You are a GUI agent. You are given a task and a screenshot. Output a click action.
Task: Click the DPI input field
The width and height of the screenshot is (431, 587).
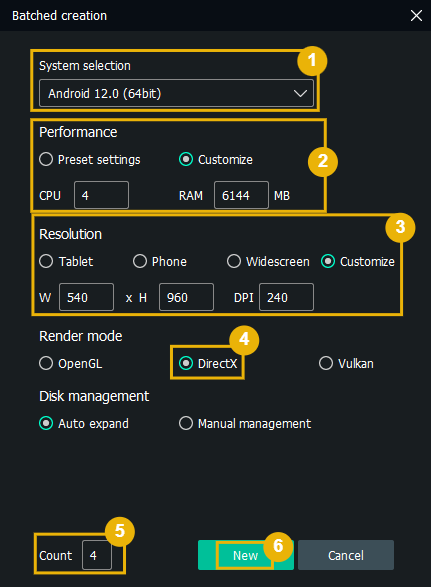(x=286, y=297)
